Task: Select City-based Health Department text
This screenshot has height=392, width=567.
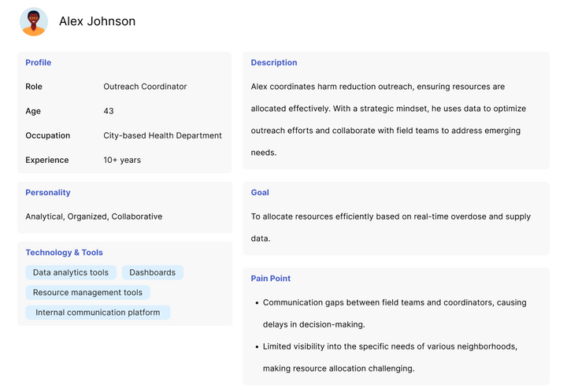Action: point(162,136)
